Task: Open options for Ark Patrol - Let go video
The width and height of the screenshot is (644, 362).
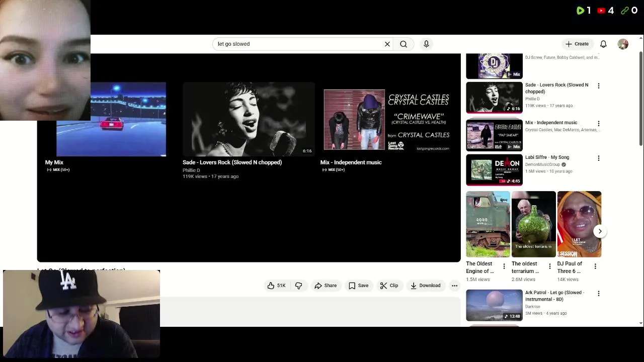Action: click(599, 294)
